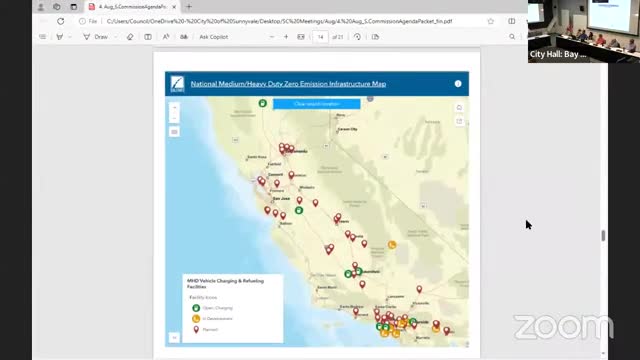
Task: Click the page number field showing 14
Action: click(x=320, y=37)
